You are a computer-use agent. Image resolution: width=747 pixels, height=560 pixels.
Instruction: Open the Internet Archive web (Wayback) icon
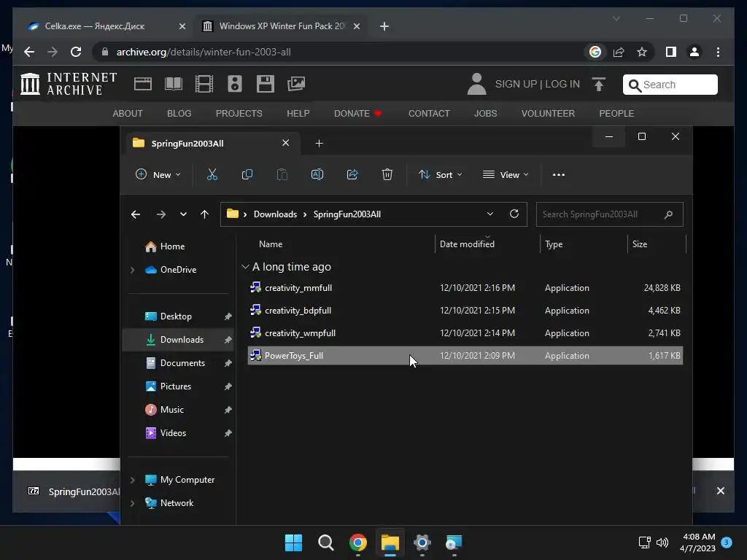142,84
